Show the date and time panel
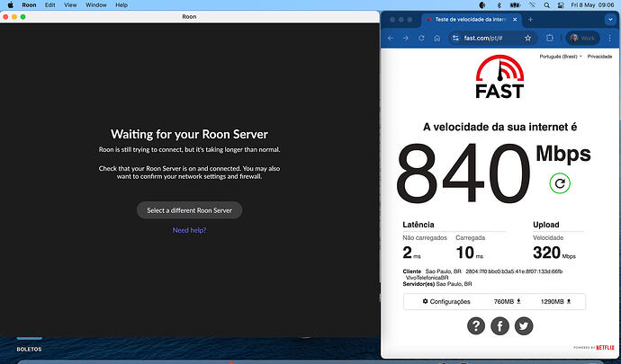The image size is (621, 364). [592, 5]
